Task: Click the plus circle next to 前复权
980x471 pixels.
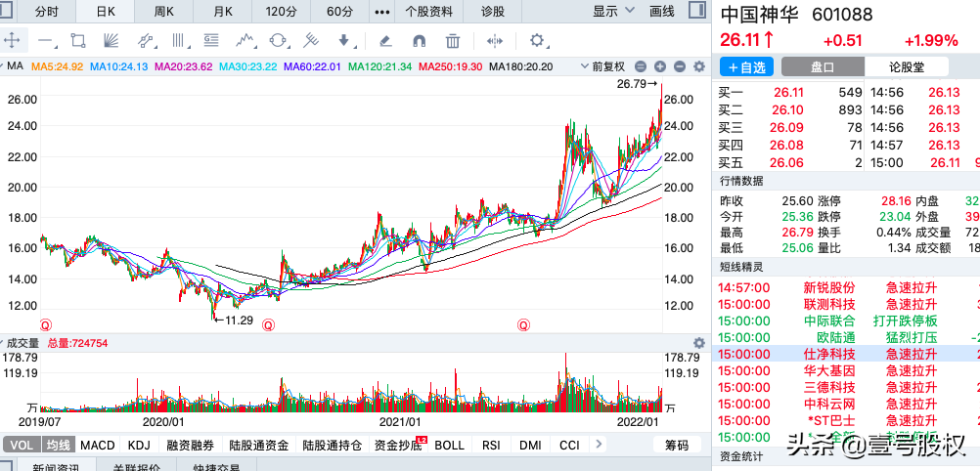Action: pyautogui.click(x=660, y=66)
